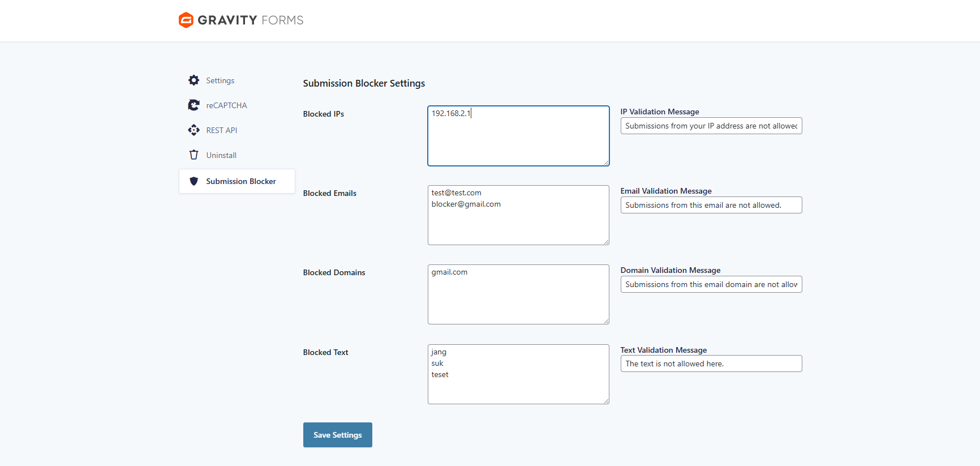Edit the IP Validation Message field
The image size is (980, 466).
[x=711, y=126]
